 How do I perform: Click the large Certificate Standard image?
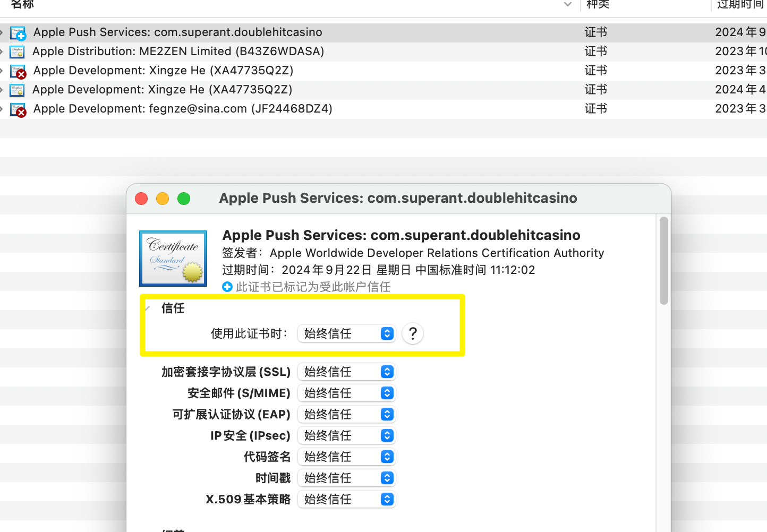[173, 259]
